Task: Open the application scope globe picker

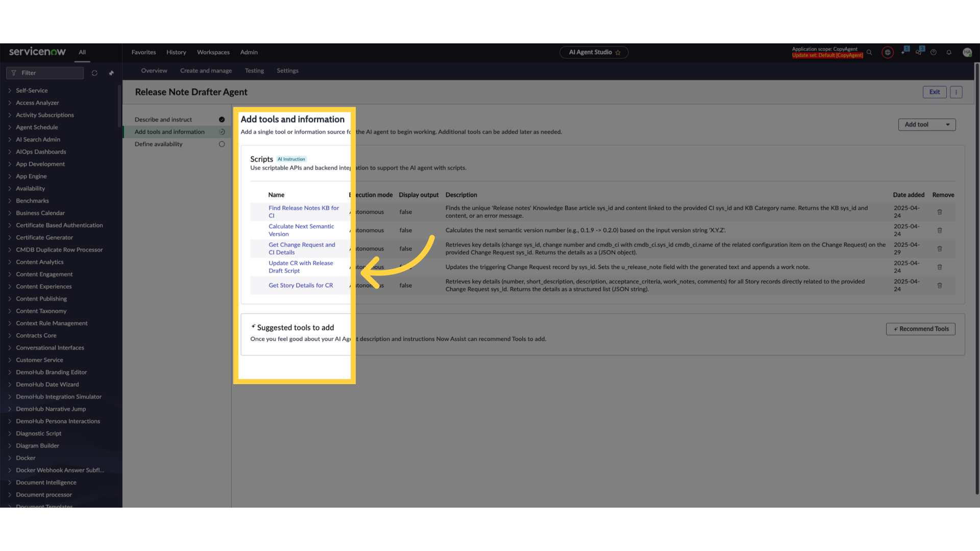Action: click(x=888, y=53)
